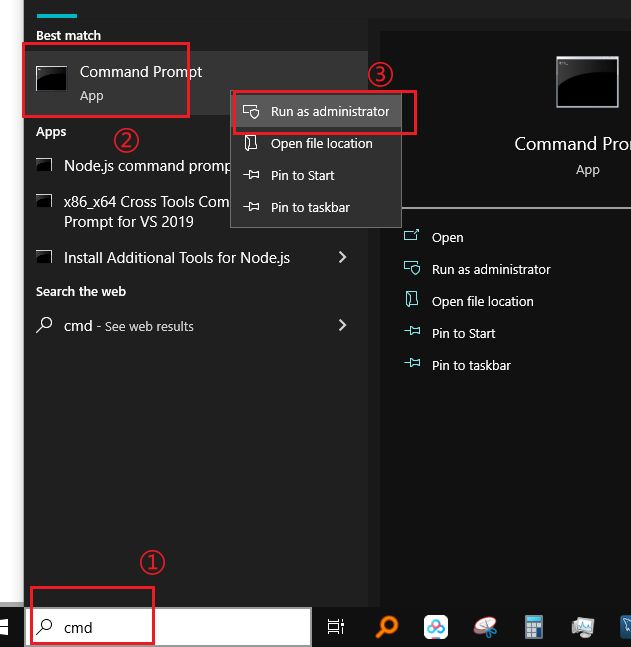Click Pin to taskbar in right pane

pos(471,366)
